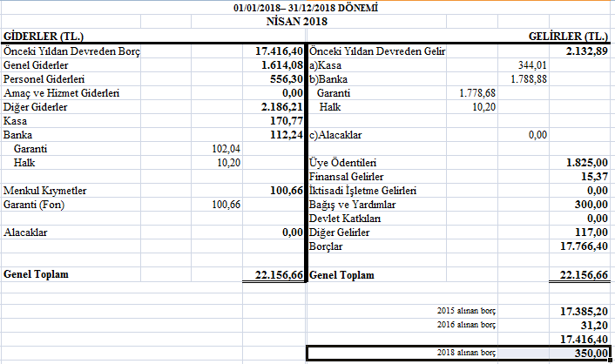Click the 2016 alınan borç note

pyautogui.click(x=466, y=325)
